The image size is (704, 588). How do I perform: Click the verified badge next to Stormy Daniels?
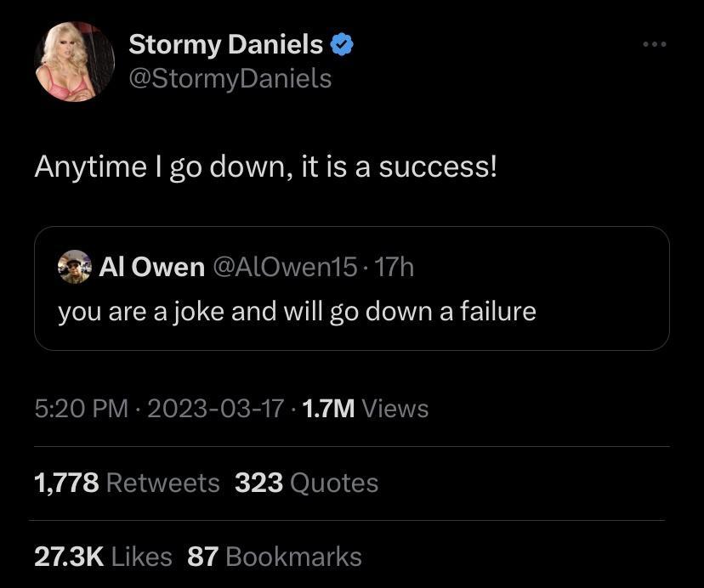(x=343, y=44)
